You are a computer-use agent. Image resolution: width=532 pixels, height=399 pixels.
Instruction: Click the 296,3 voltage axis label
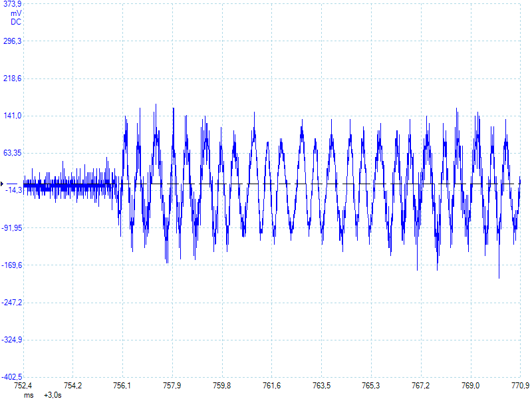(x=12, y=41)
